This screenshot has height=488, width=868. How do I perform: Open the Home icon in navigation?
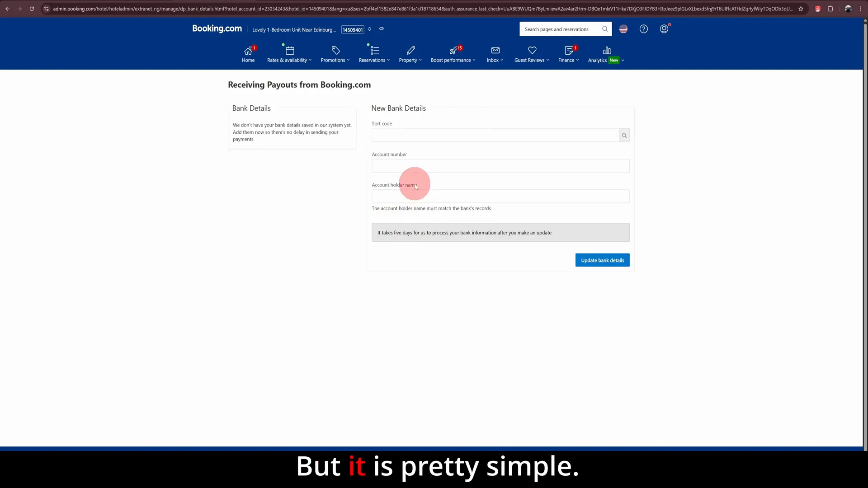pyautogui.click(x=248, y=51)
